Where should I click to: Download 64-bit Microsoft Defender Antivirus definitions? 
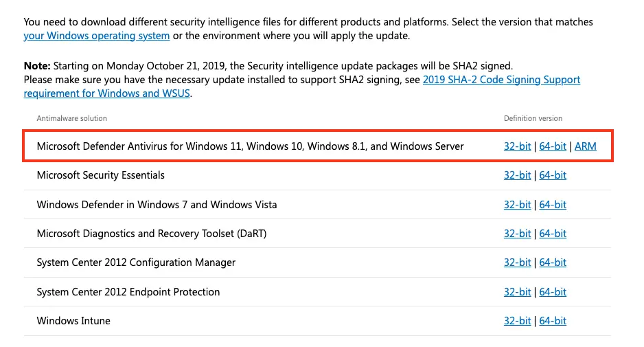click(553, 146)
